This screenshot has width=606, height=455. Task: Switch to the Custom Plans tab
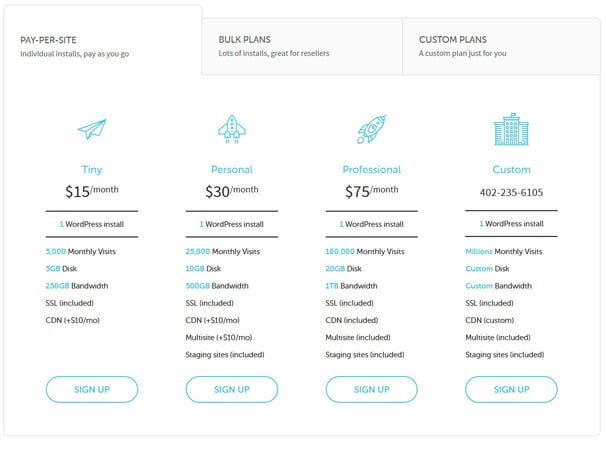point(501,46)
